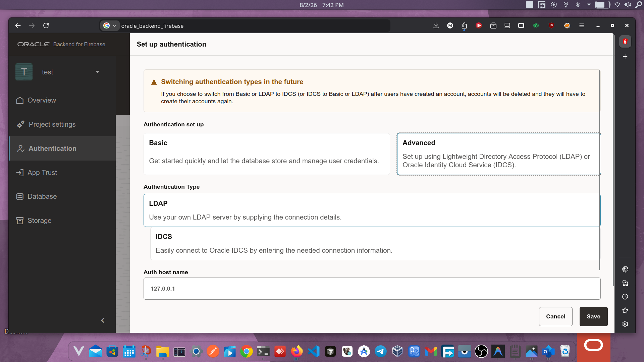Click the battery indicator in top bar

[602, 5]
